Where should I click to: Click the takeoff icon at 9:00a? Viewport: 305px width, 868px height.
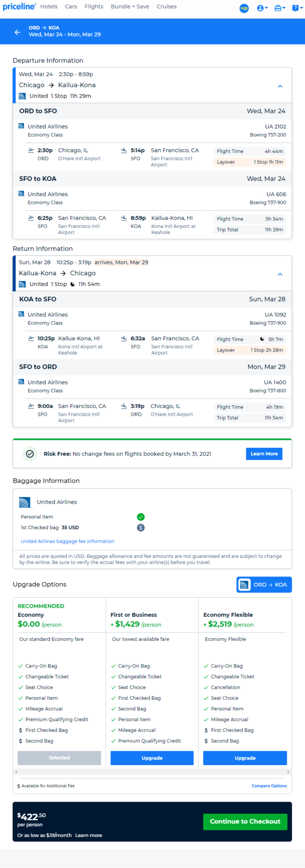click(x=31, y=406)
